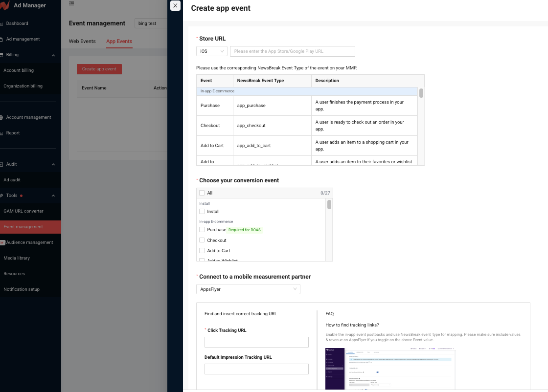Select Media library in the sidebar

(17, 258)
